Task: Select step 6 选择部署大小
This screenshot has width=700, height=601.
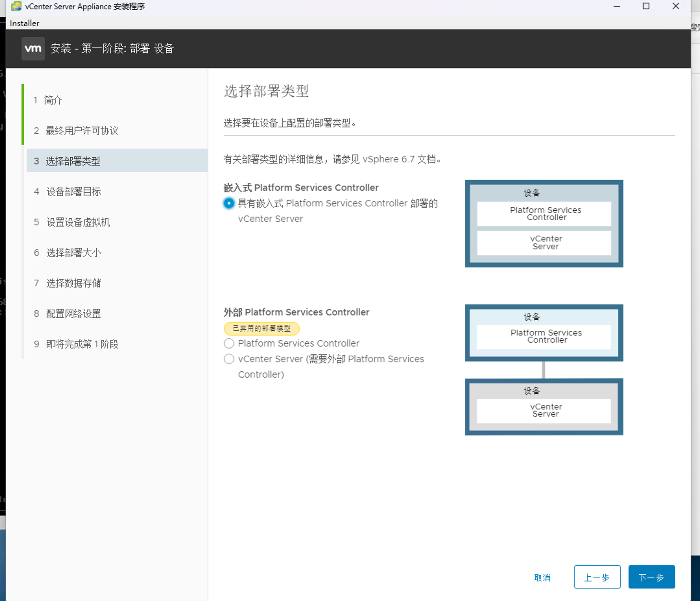Action: (67, 252)
